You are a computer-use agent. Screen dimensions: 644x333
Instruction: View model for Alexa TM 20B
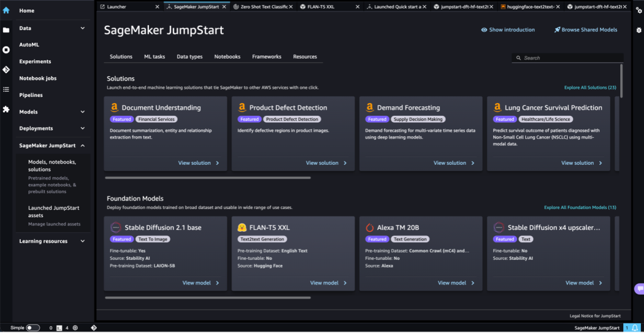tap(457, 283)
